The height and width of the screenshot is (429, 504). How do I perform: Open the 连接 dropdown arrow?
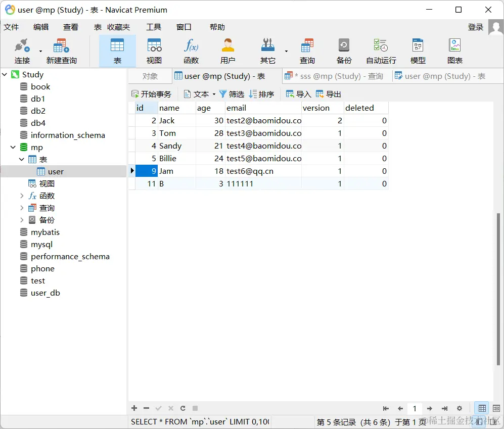point(40,51)
